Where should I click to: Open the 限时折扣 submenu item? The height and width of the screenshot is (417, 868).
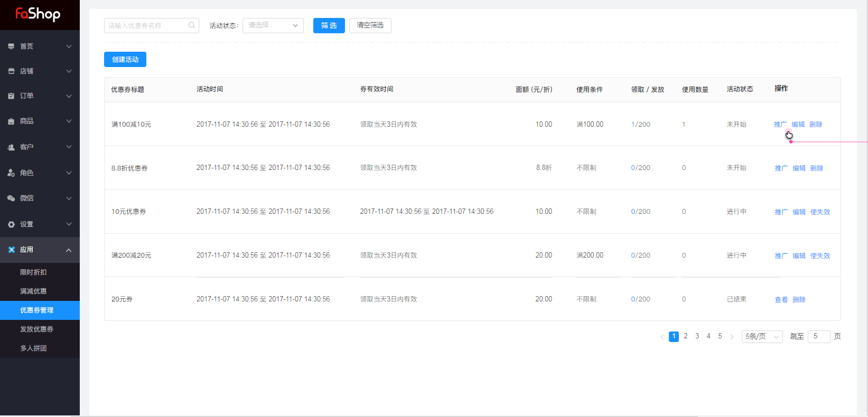click(40, 272)
